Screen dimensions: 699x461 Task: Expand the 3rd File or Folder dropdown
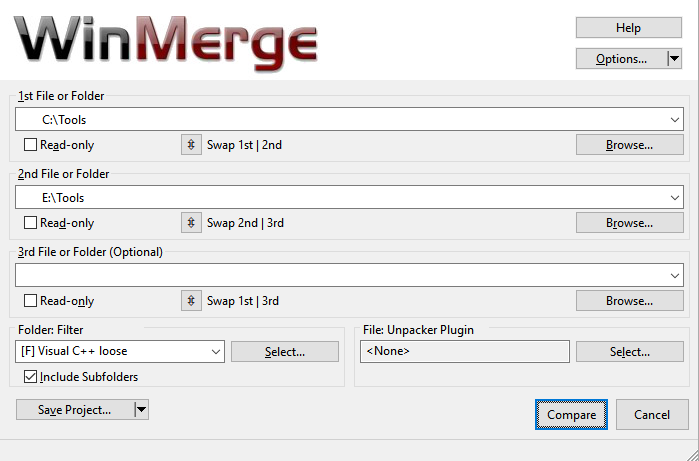tap(675, 275)
